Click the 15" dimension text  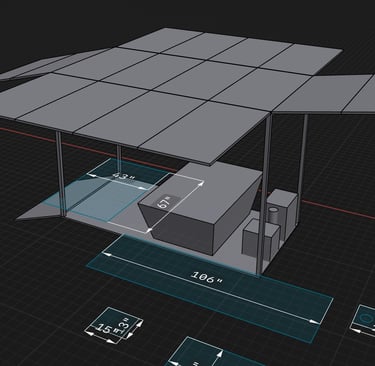104,329
